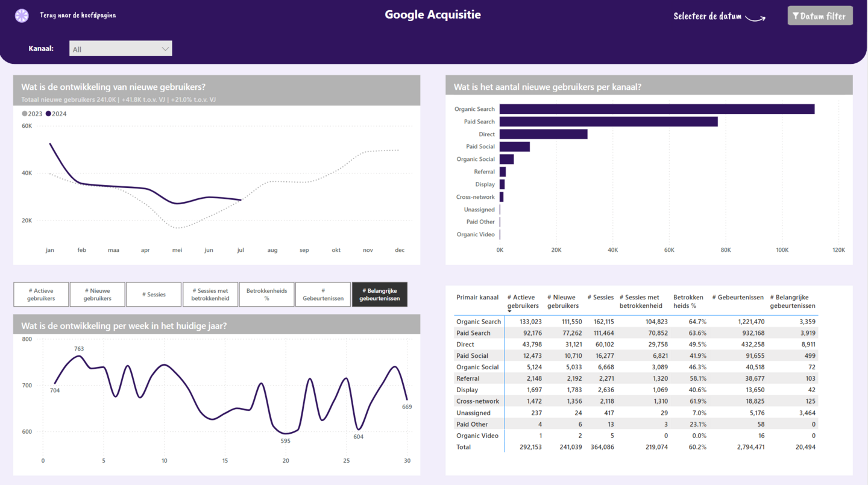
Task: Click the 2024 legend marker
Action: (48, 114)
